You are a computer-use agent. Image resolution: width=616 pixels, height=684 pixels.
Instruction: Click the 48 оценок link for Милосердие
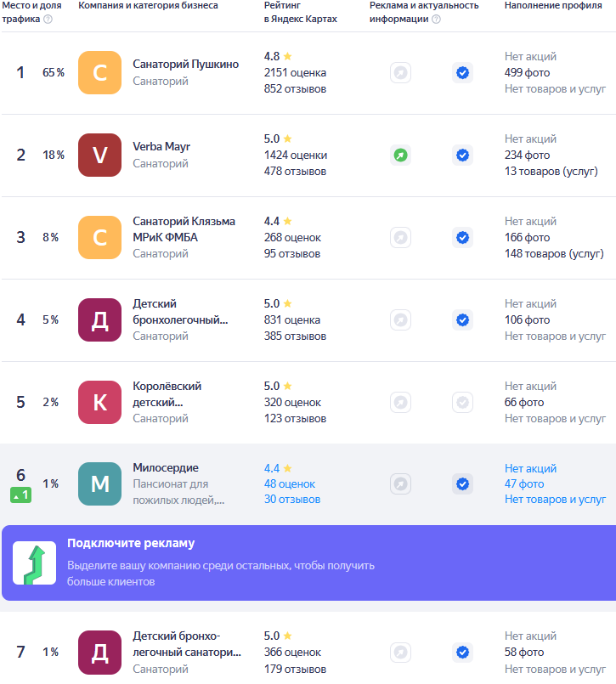[289, 484]
